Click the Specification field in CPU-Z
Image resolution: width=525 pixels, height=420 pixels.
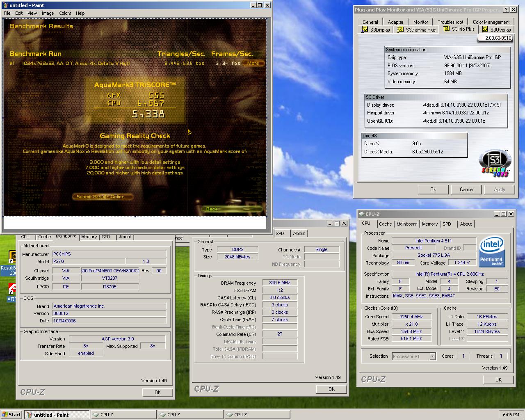click(x=450, y=274)
